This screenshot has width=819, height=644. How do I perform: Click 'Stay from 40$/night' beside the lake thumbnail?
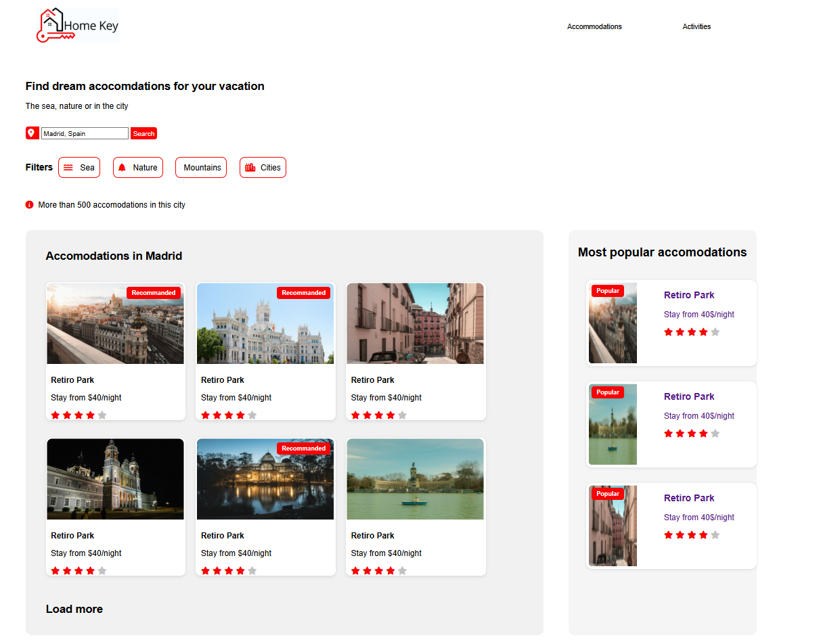click(x=699, y=416)
